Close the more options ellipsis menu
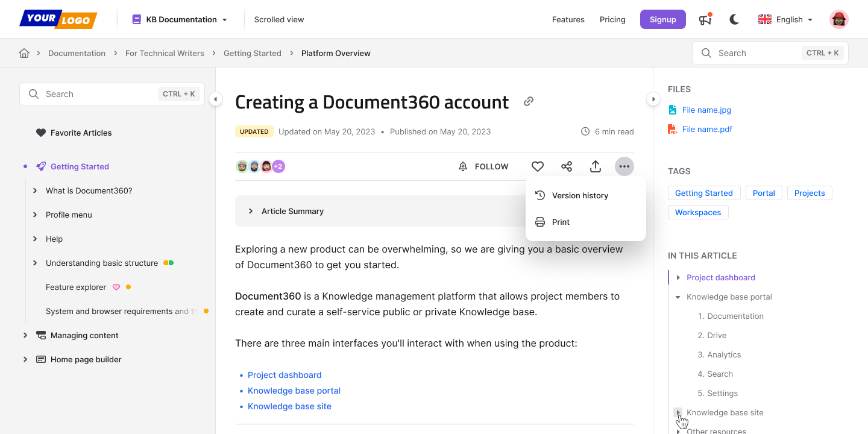 coord(624,166)
